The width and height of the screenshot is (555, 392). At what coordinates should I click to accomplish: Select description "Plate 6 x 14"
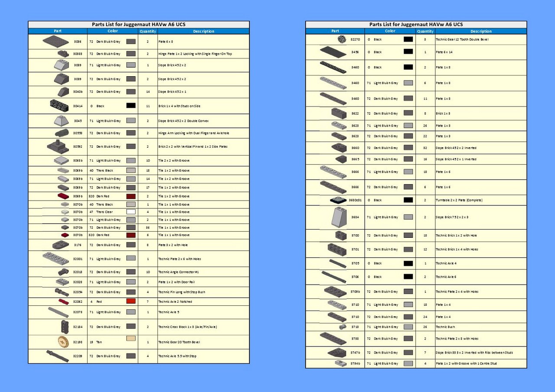[444, 52]
